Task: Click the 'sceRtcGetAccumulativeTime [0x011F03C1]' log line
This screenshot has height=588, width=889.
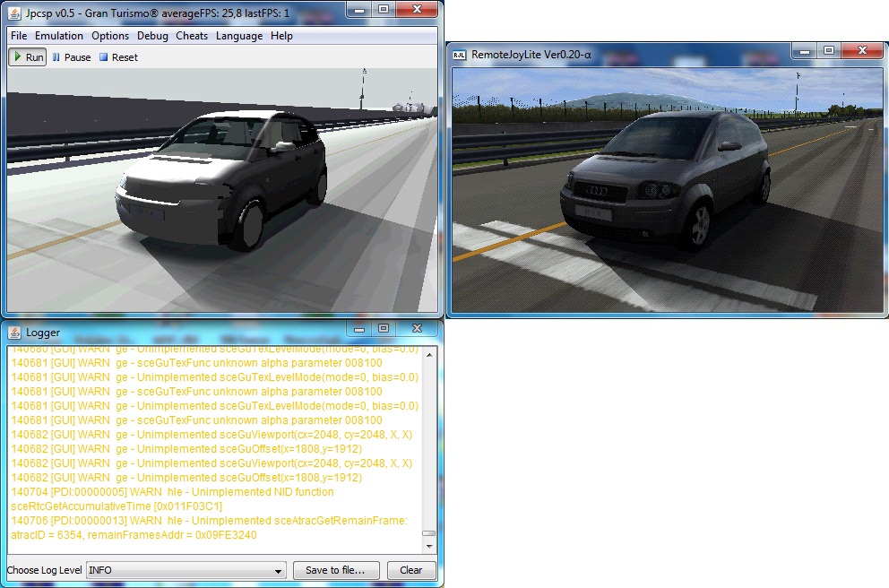Action: (x=117, y=506)
